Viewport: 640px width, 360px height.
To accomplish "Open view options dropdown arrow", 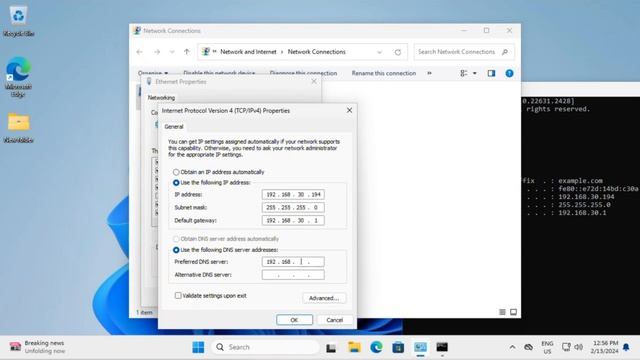I will (475, 73).
